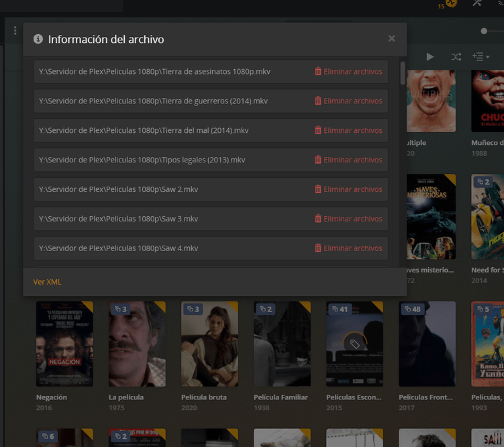This screenshot has width=504, height=447.
Task: Delete Saw 3.mkv file
Action: (x=348, y=219)
